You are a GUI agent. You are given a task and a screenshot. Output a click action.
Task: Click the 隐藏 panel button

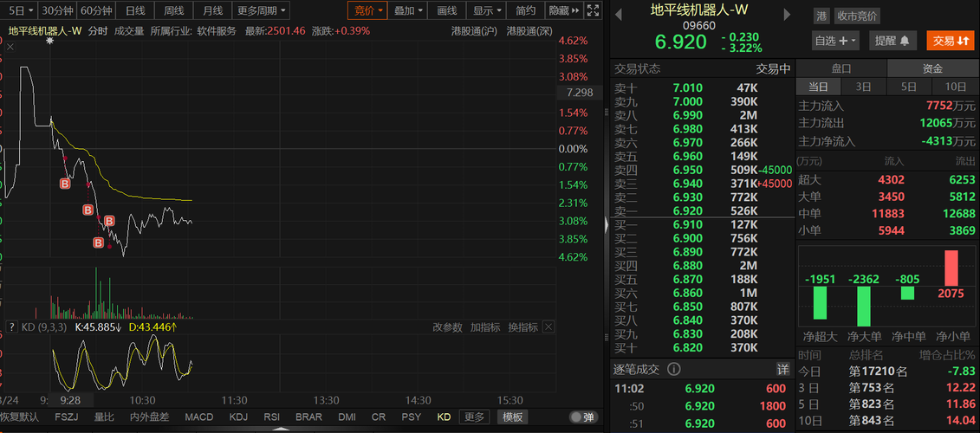tap(563, 10)
